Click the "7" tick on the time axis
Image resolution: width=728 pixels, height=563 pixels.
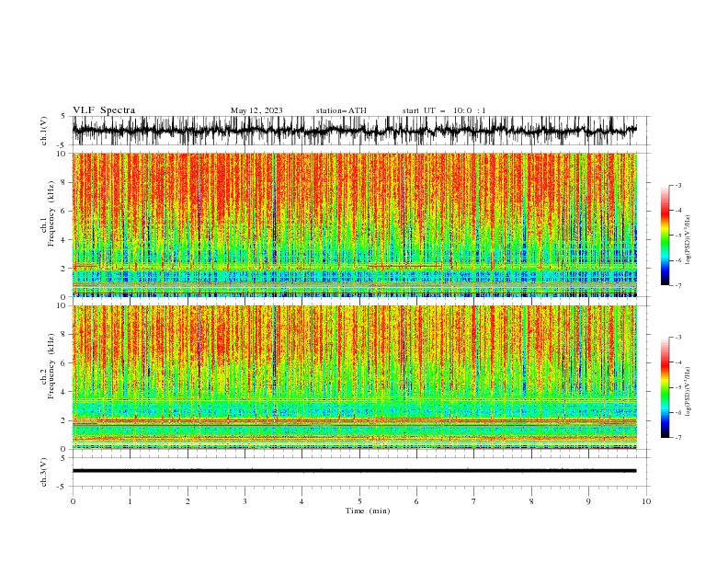pyautogui.click(x=474, y=501)
